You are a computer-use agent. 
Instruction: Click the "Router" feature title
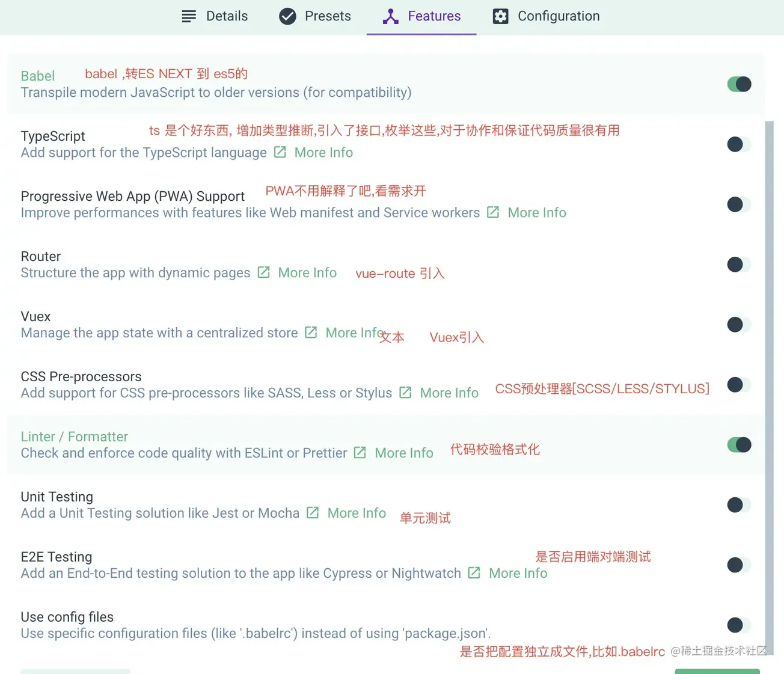point(41,257)
